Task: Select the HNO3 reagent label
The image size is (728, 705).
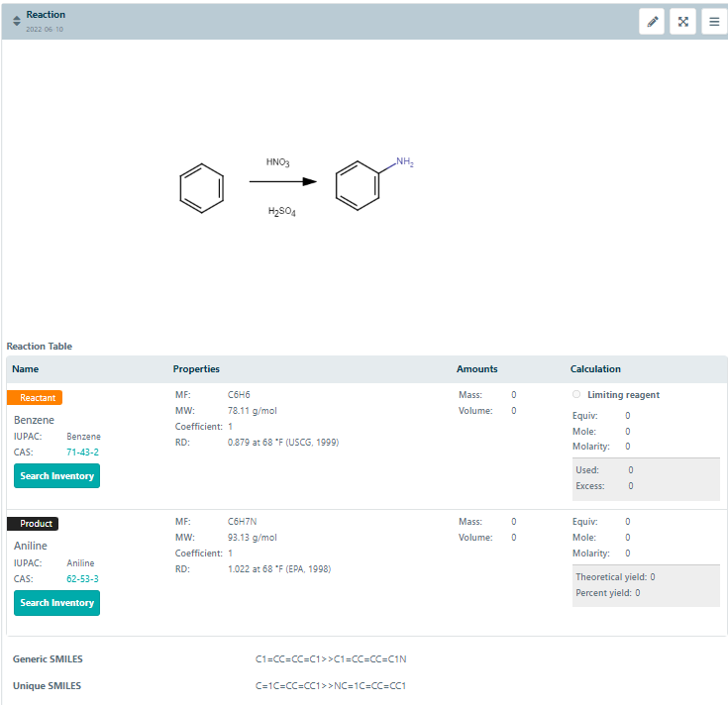Action: [277, 161]
